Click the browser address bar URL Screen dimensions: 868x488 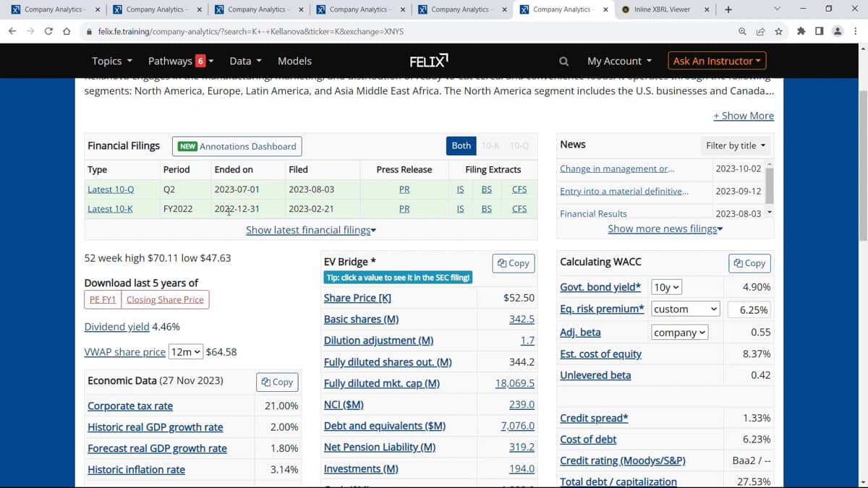point(250,32)
